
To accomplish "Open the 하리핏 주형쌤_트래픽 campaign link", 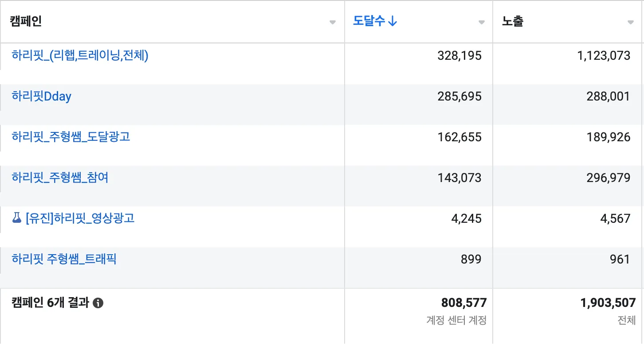I will click(x=64, y=259).
